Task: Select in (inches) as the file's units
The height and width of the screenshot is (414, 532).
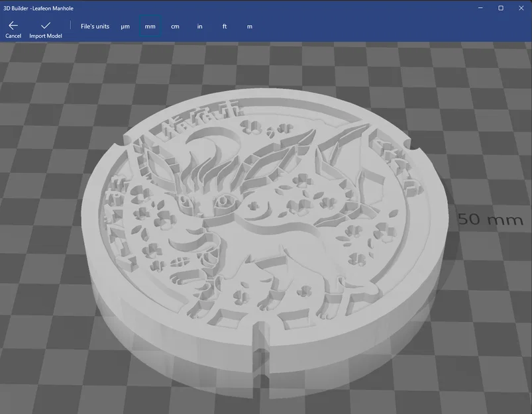Action: pyautogui.click(x=200, y=26)
